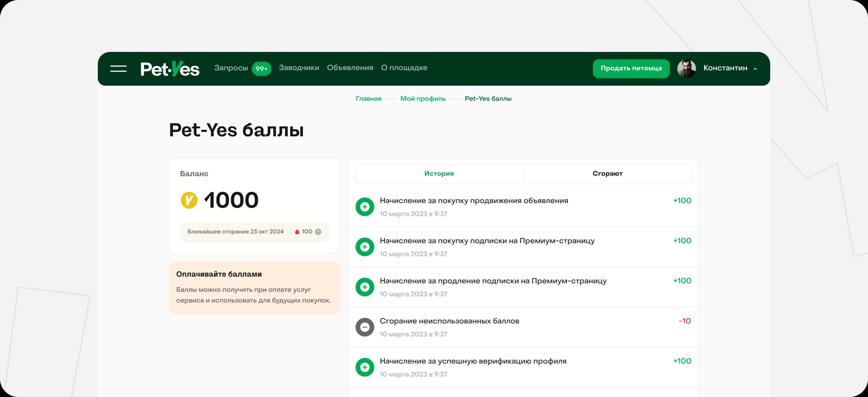Click Константин's avatar photo
The image size is (868, 397).
point(687,69)
